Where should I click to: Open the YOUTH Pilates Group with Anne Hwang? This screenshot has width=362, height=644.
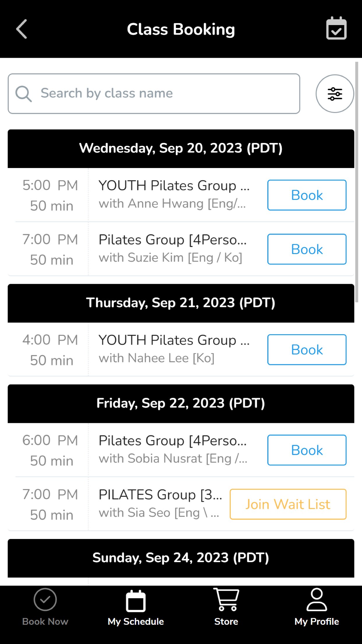[174, 194]
